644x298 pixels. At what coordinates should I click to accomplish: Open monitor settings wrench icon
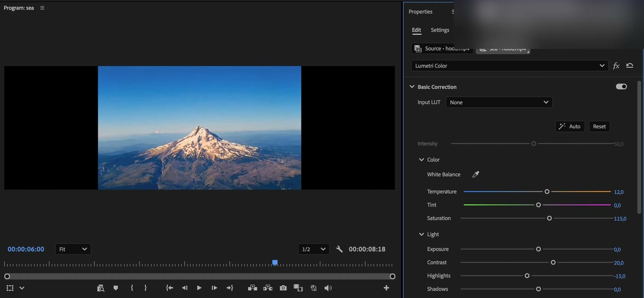[x=339, y=249]
